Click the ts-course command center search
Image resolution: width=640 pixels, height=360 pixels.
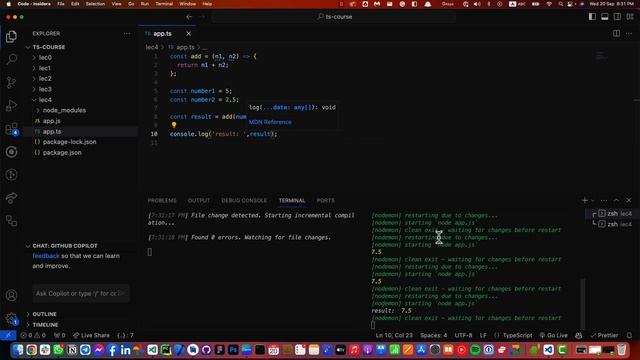(334, 17)
